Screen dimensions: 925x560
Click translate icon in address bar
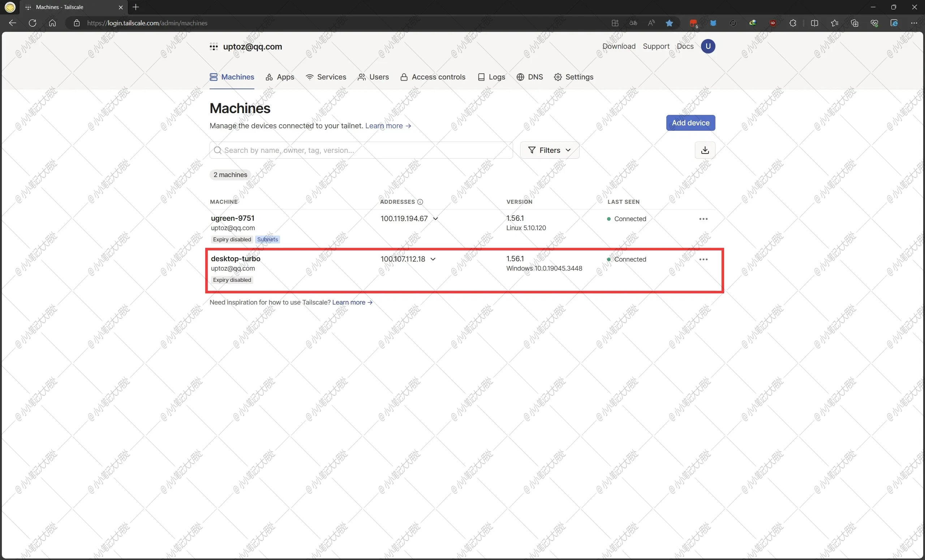pyautogui.click(x=633, y=23)
